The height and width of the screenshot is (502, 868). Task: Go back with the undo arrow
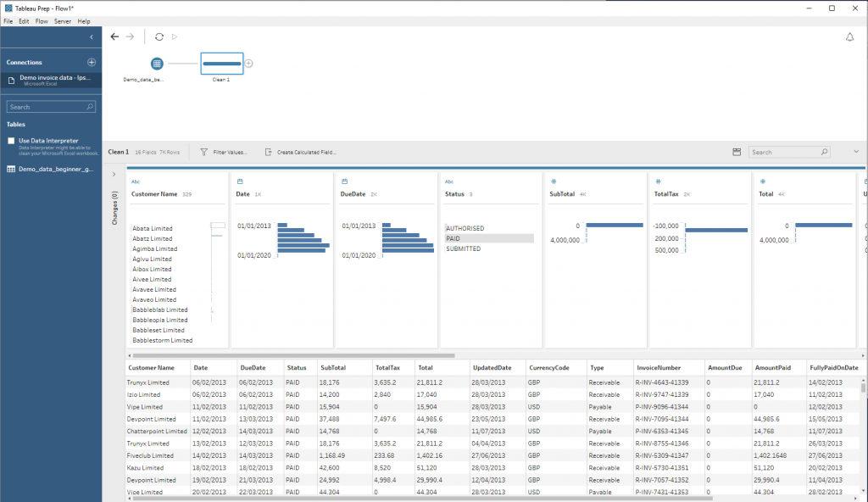pyautogui.click(x=114, y=36)
